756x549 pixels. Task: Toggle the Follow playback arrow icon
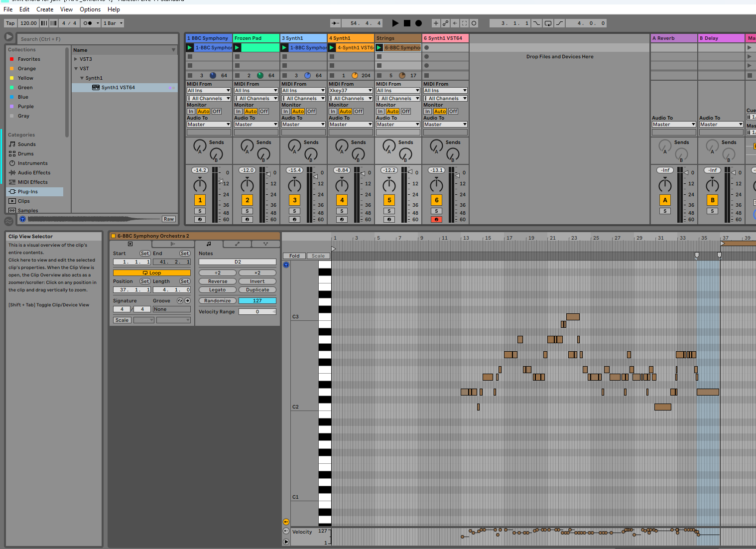pos(336,23)
